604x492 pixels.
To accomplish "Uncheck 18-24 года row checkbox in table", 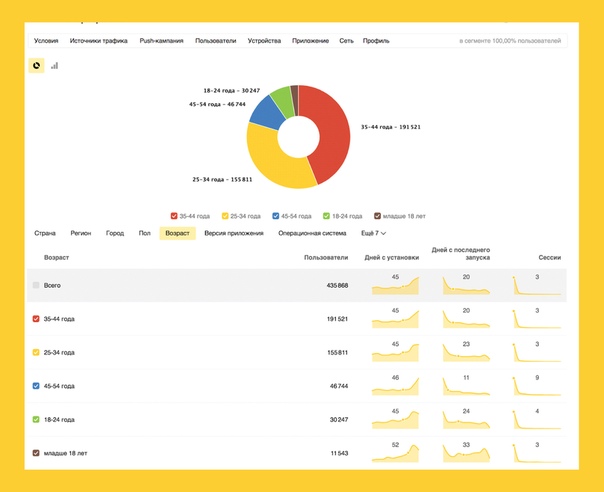I will tap(36, 419).
